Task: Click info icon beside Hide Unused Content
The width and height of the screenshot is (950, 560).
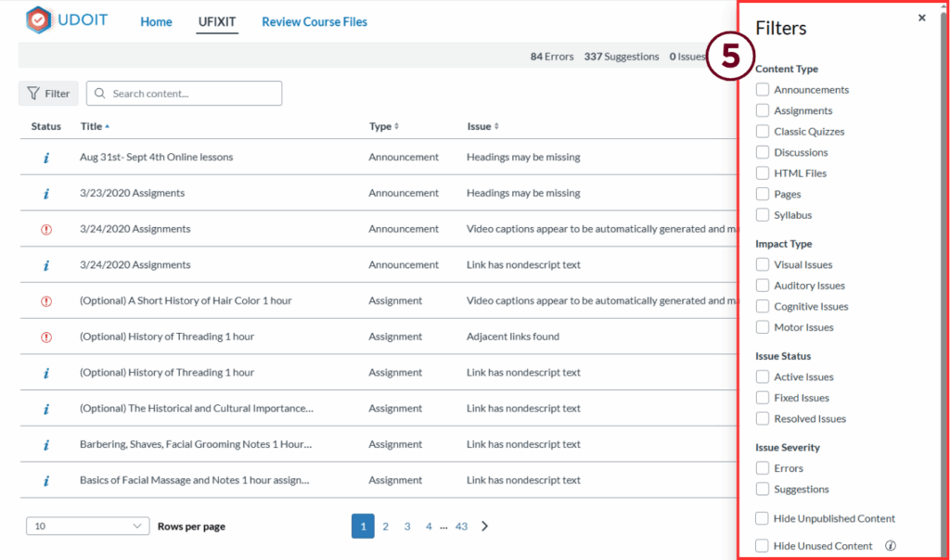Action: point(891,546)
